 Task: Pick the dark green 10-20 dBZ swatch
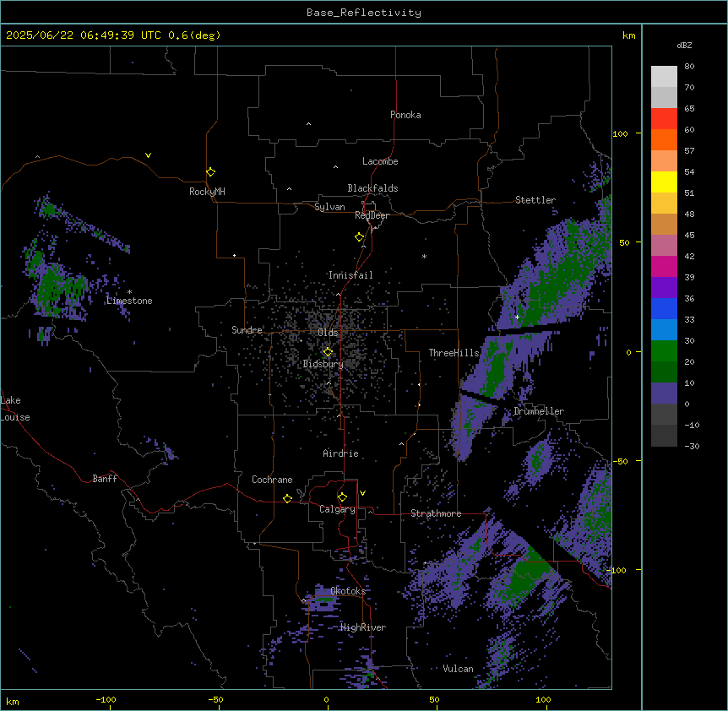664,372
